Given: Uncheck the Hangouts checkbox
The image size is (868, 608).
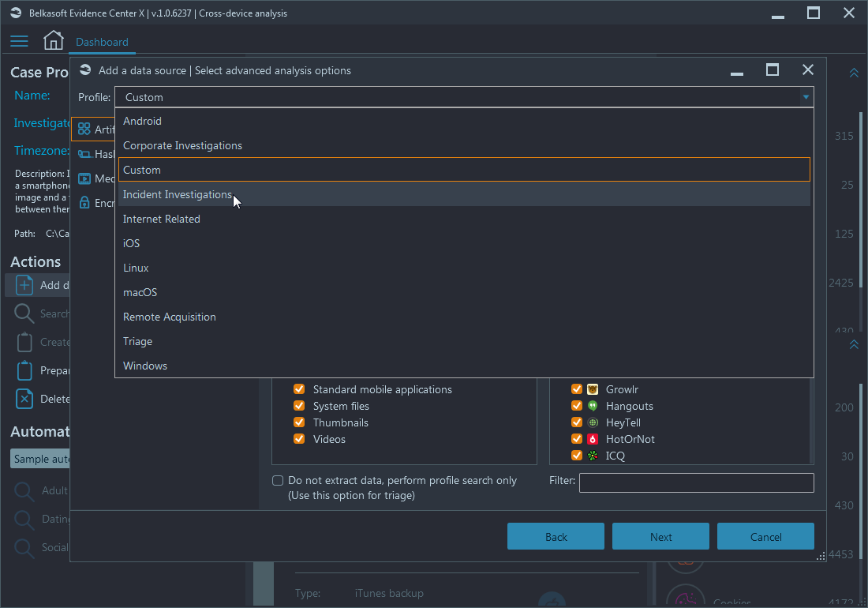Looking at the screenshot, I should [x=576, y=406].
